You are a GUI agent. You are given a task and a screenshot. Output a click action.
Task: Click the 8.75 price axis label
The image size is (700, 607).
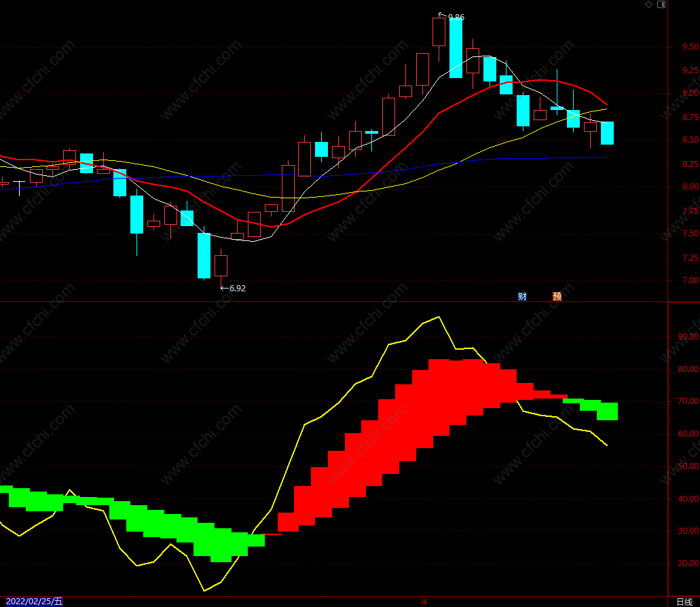pyautogui.click(x=690, y=117)
